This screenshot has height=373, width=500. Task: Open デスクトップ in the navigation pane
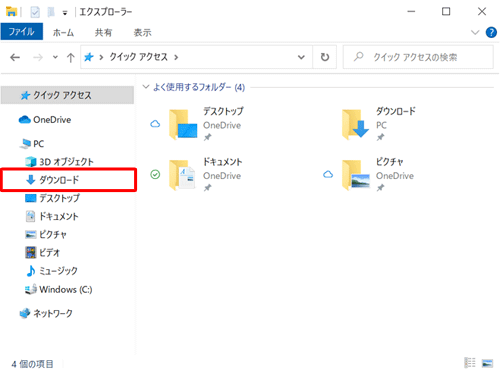53,198
